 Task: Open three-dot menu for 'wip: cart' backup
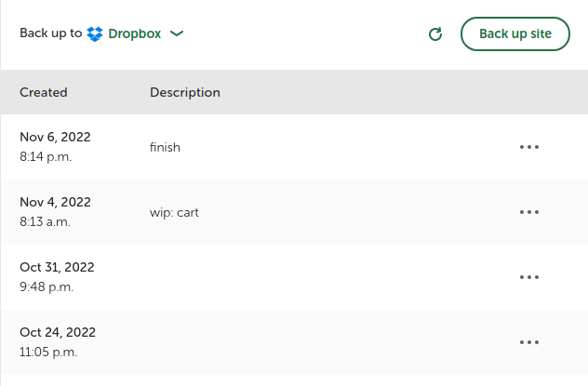[529, 212]
